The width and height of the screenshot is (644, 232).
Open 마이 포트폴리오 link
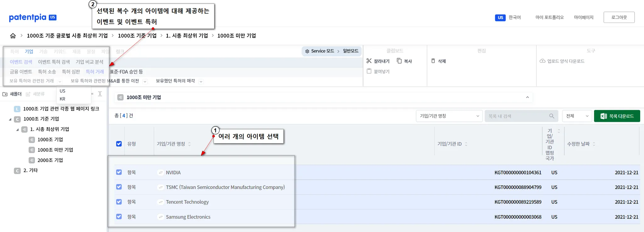550,17
